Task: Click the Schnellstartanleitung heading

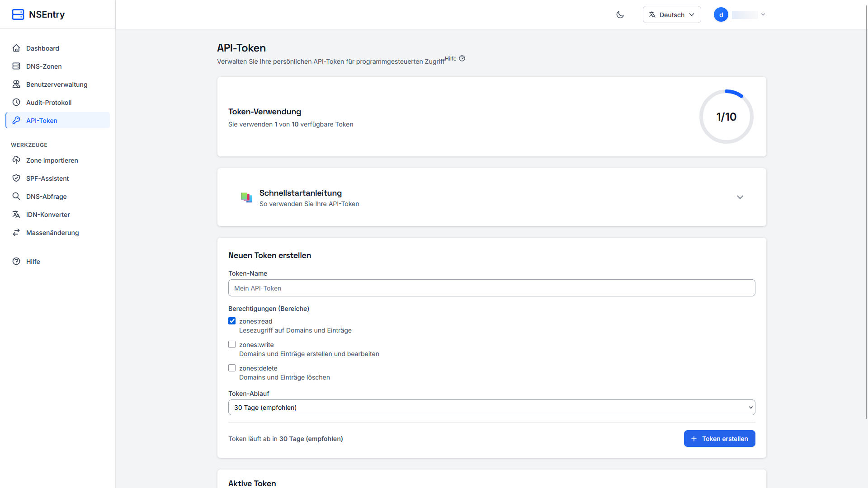Action: (301, 192)
